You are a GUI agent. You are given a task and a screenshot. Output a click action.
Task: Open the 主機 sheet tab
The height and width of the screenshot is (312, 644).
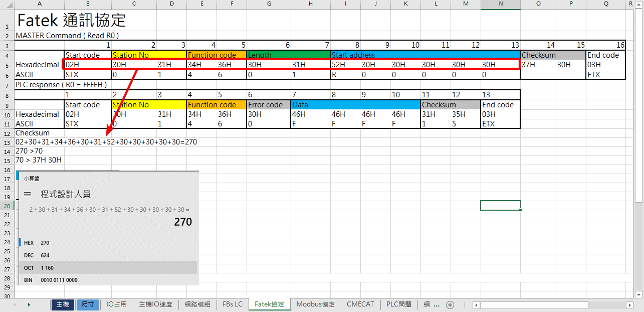click(63, 304)
